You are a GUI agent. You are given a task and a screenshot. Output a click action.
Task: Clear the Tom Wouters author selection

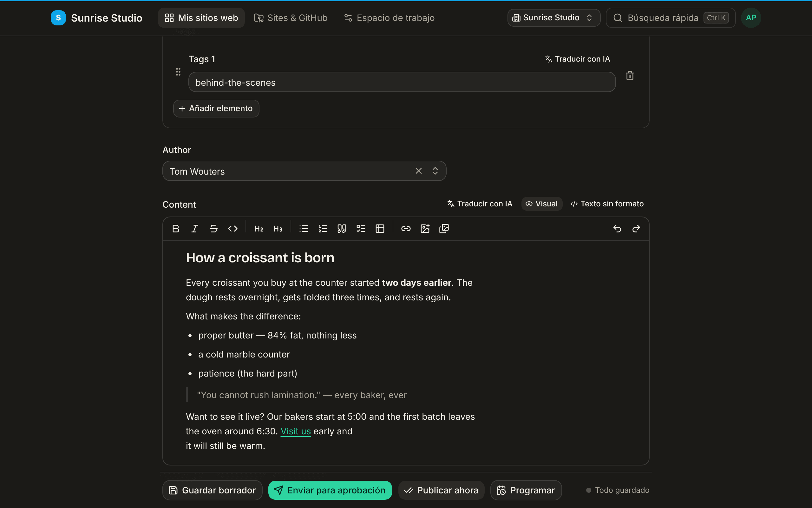coord(418,171)
